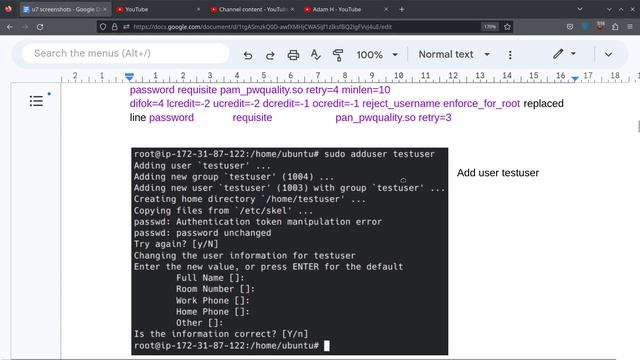Click the Redo arrow in Docs toolbar
This screenshot has width=640, height=360.
270,55
